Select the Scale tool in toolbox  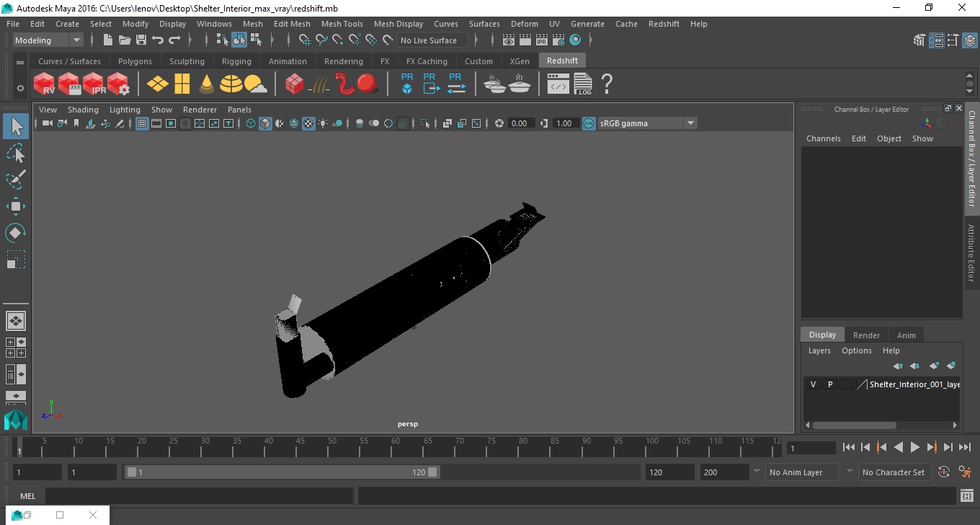coord(16,260)
